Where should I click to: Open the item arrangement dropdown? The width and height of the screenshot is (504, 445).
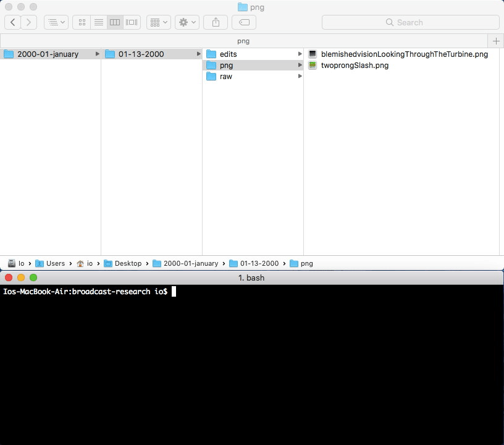159,22
